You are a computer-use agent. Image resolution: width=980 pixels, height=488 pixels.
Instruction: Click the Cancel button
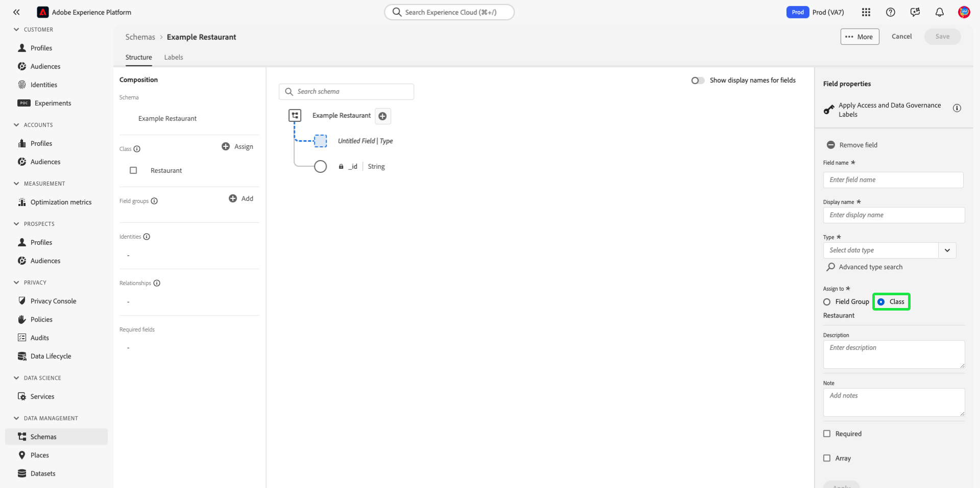[902, 37]
